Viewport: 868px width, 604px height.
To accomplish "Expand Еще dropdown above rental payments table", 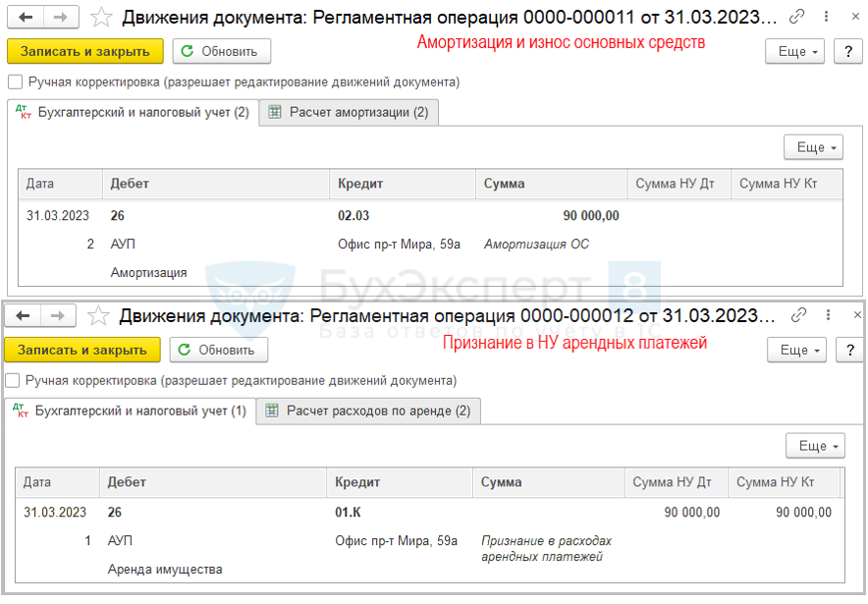I will [815, 446].
